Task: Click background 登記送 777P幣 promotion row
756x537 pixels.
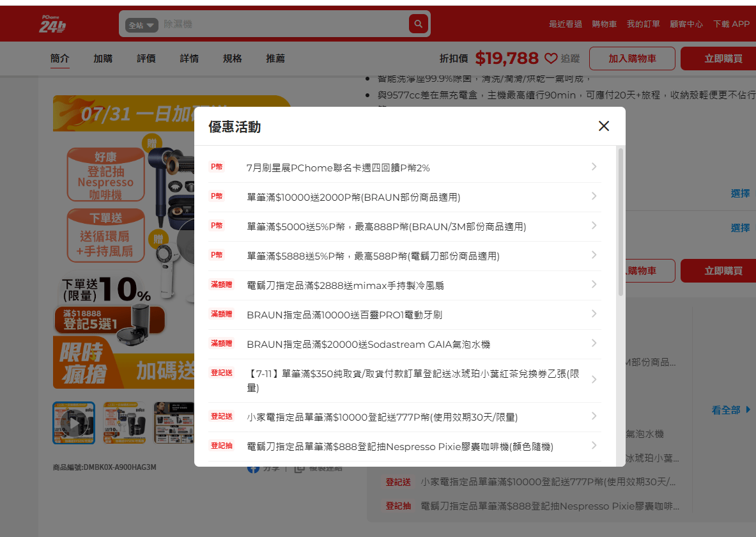Action: pos(530,482)
